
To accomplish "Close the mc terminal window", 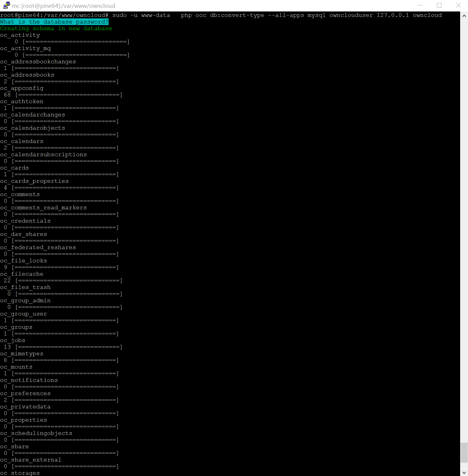I will click(x=458, y=5).
